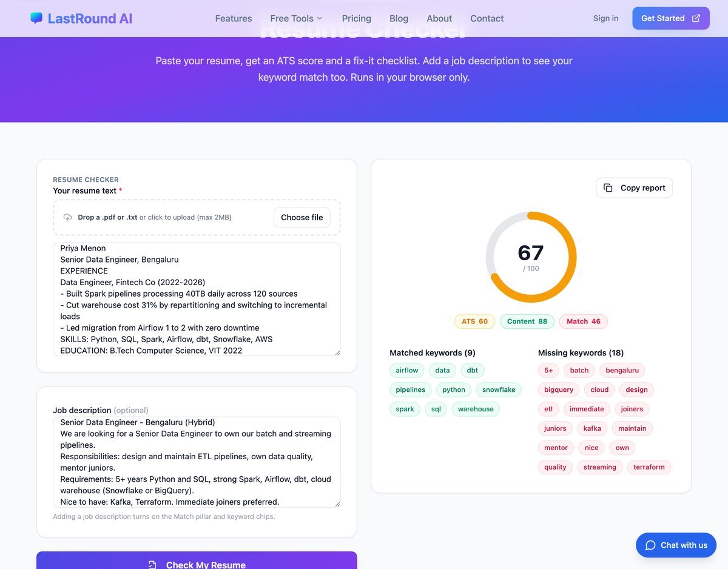Click the Get Started button
Viewport: 728px width, 569px height.
tap(671, 18)
